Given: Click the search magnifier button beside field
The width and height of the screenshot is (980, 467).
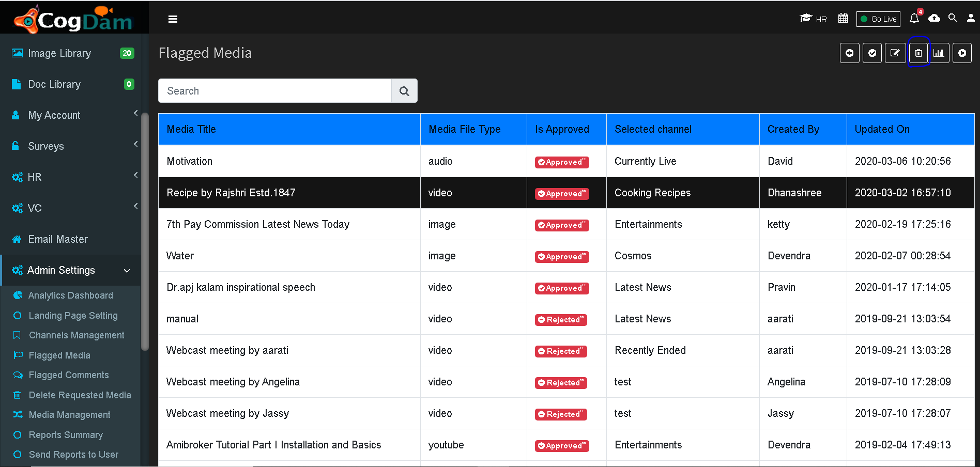Looking at the screenshot, I should 404,91.
